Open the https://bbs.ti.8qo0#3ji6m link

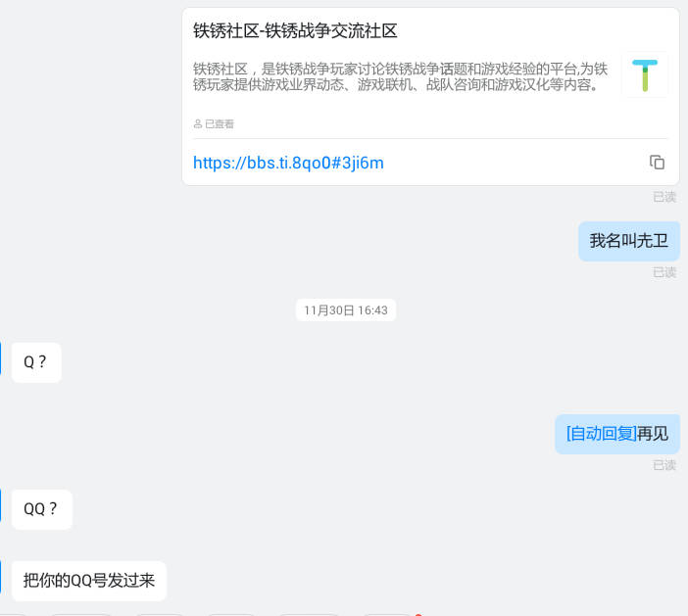tap(288, 164)
